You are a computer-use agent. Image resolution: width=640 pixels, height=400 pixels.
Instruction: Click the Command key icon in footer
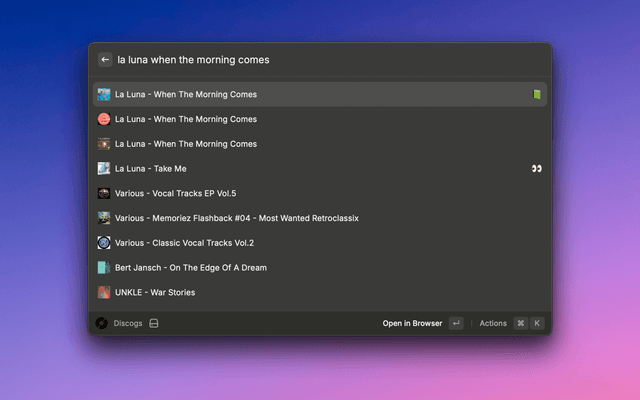(x=520, y=323)
